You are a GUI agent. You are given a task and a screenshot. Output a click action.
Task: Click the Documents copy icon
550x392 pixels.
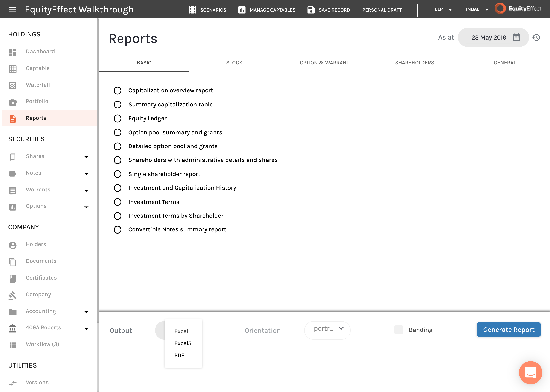pyautogui.click(x=12, y=262)
